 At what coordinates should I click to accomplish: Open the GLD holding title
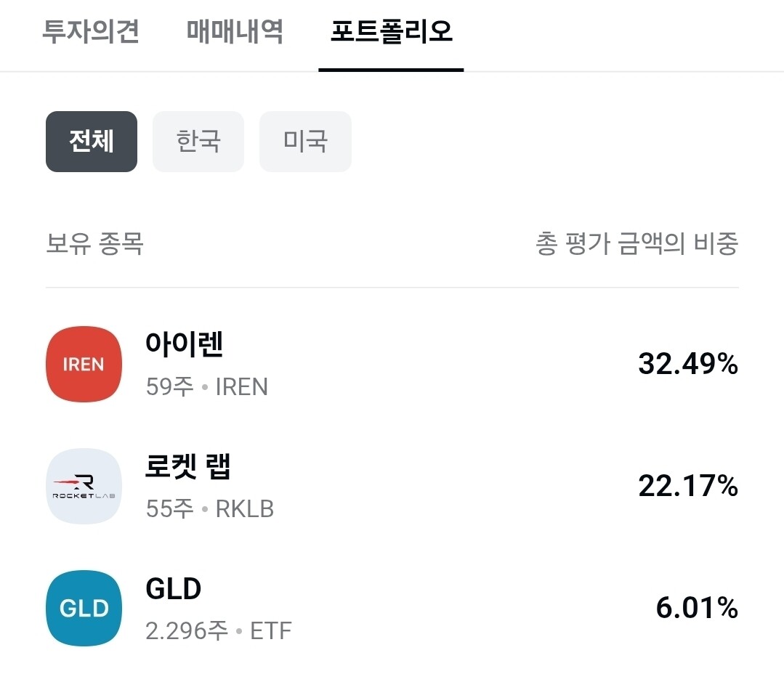174,588
